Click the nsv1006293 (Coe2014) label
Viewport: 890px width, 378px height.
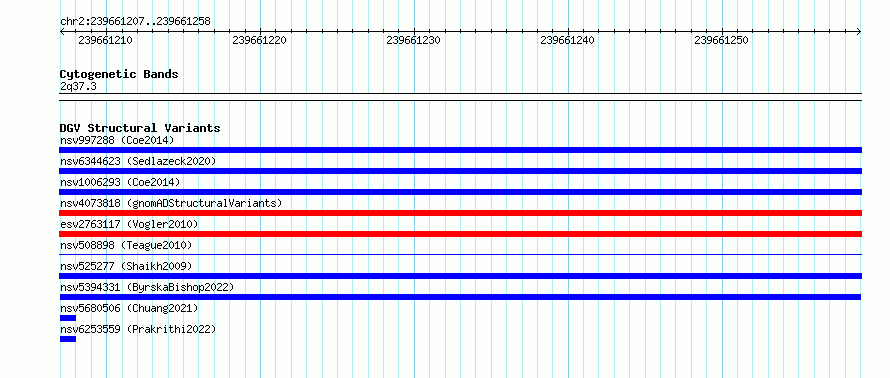point(120,182)
